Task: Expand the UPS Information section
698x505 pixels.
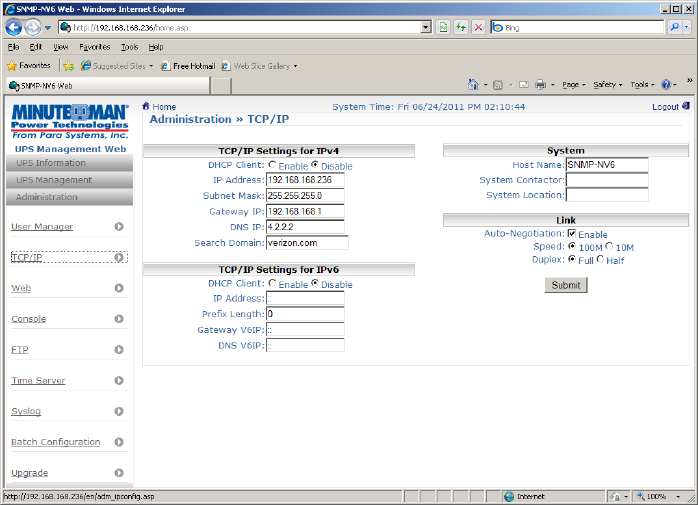Action: 69,163
